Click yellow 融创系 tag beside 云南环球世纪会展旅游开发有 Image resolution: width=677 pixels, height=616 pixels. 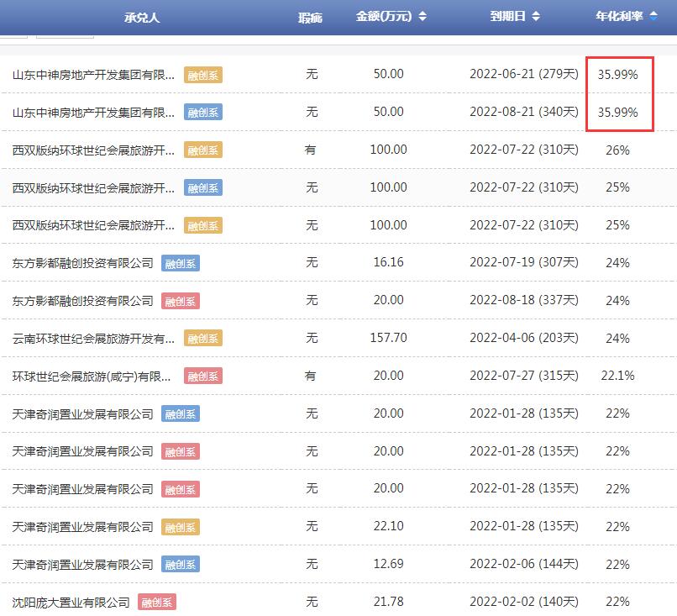203,338
